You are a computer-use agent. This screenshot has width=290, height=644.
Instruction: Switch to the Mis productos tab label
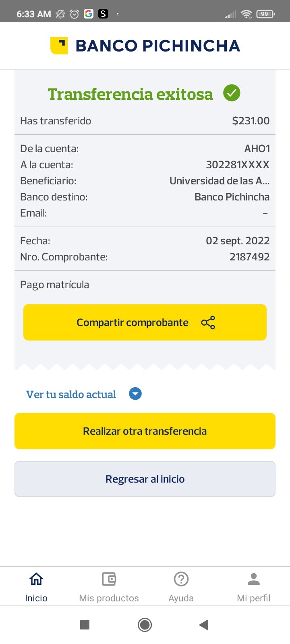(x=109, y=598)
